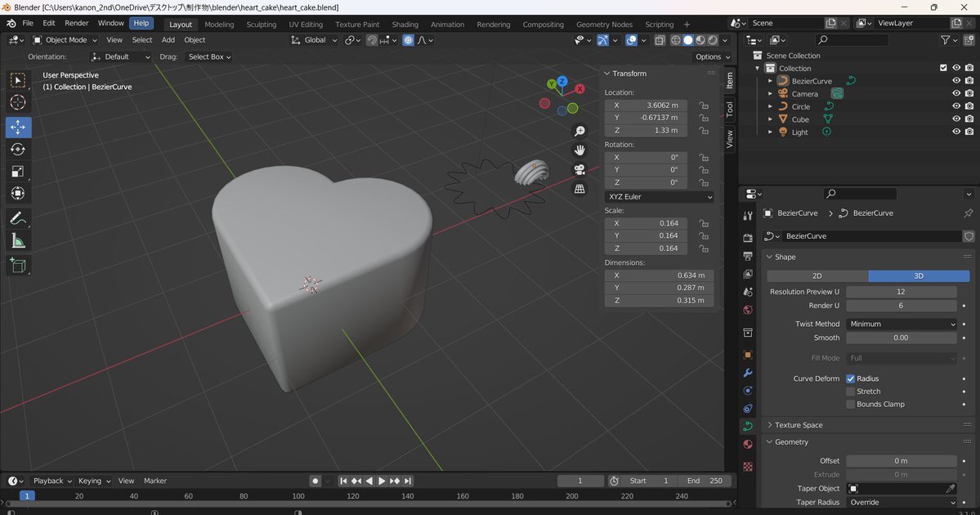Jump to the timeline end frame

(x=408, y=481)
